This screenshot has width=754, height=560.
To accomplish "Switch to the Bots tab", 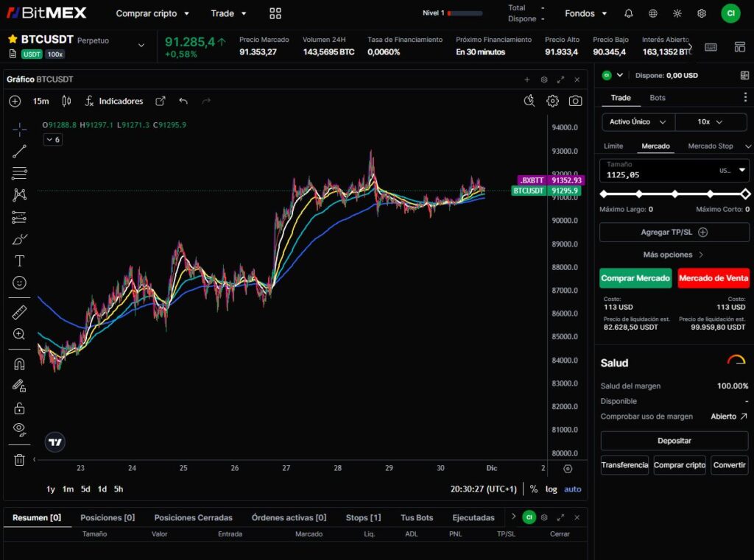I will (658, 98).
